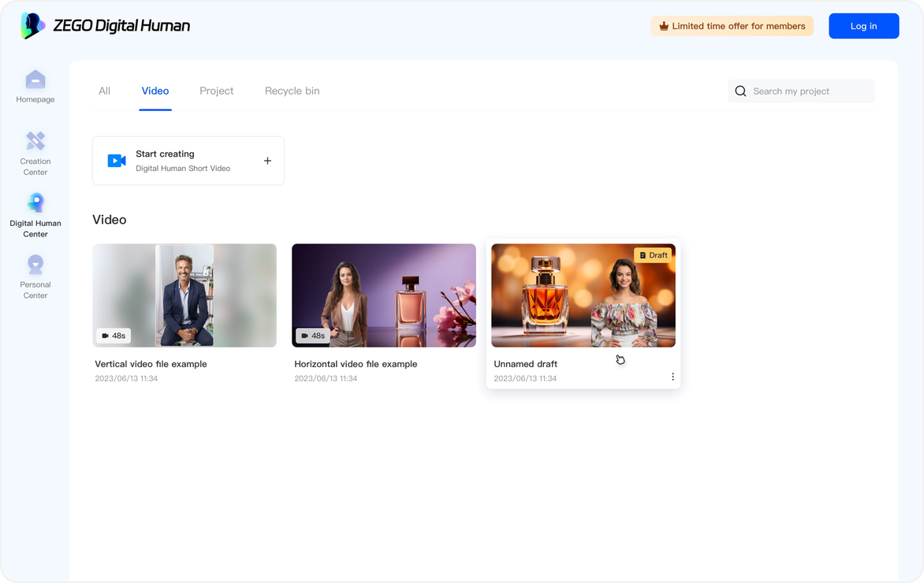Image resolution: width=924 pixels, height=583 pixels.
Task: Open Personal Center from sidebar
Action: [35, 265]
